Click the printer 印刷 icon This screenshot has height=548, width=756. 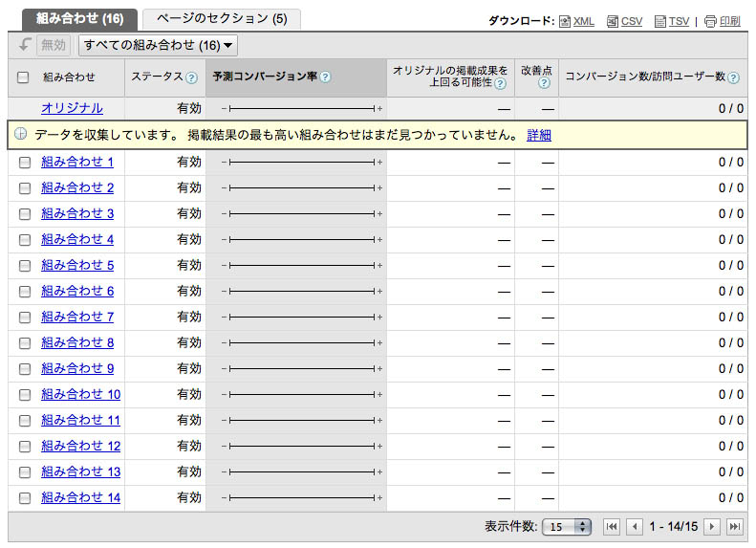tap(710, 21)
